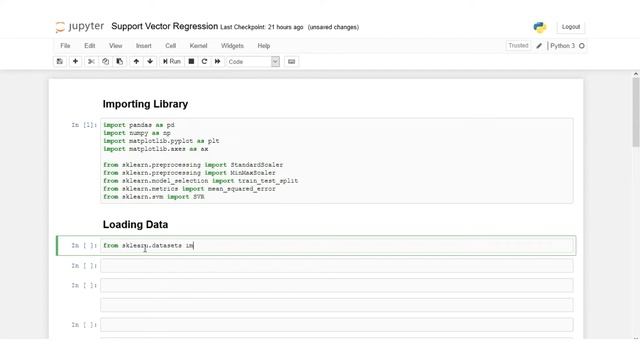Open the Widgets menu
Viewport: 640px width, 360px height.
232,46
